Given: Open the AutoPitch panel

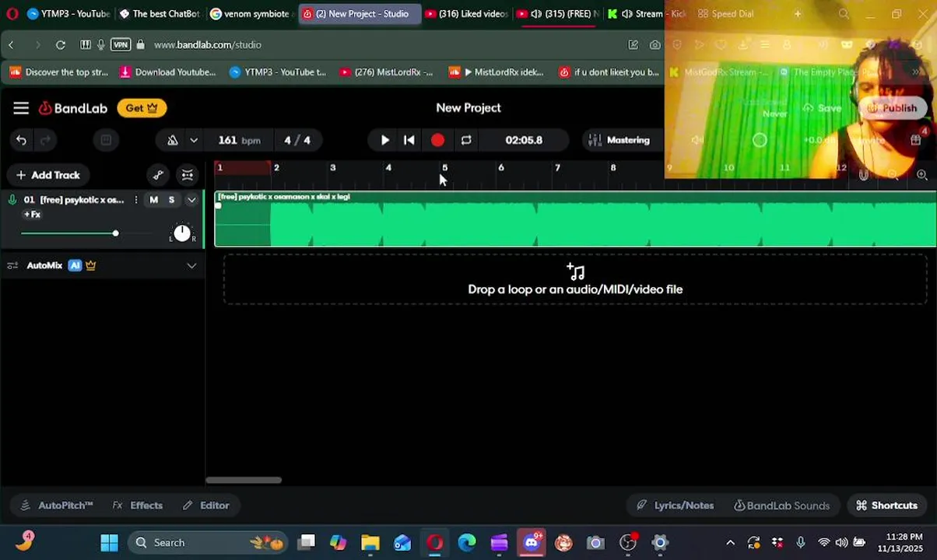Looking at the screenshot, I should pyautogui.click(x=57, y=506).
